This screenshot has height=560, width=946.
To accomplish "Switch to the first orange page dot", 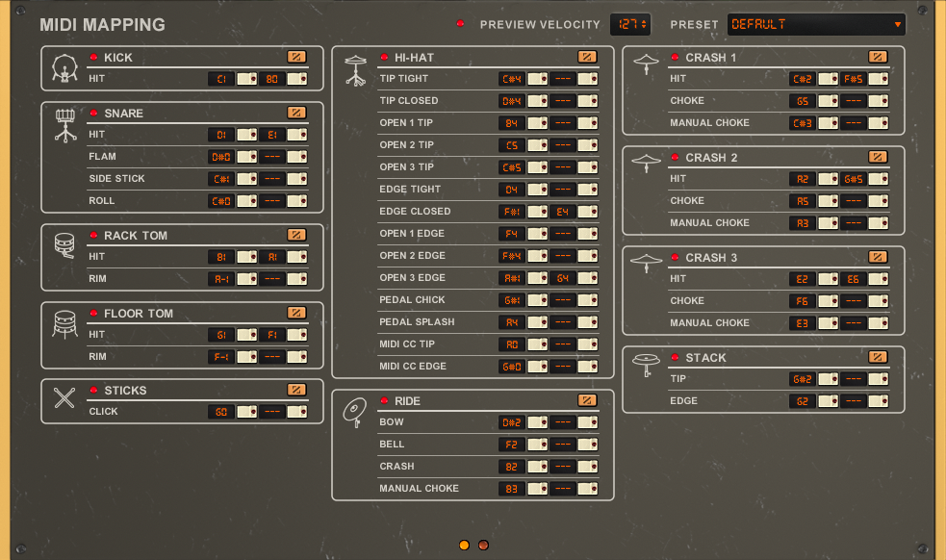I will pos(464,546).
